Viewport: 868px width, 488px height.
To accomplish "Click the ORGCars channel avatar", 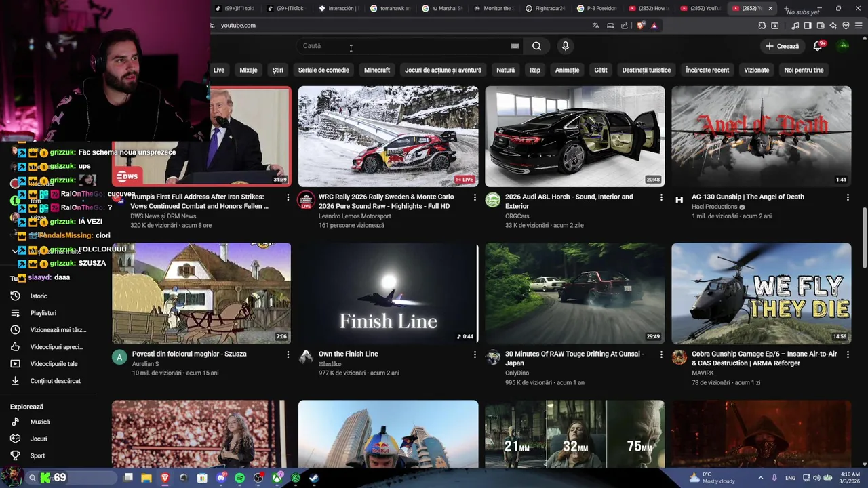I will pos(493,200).
